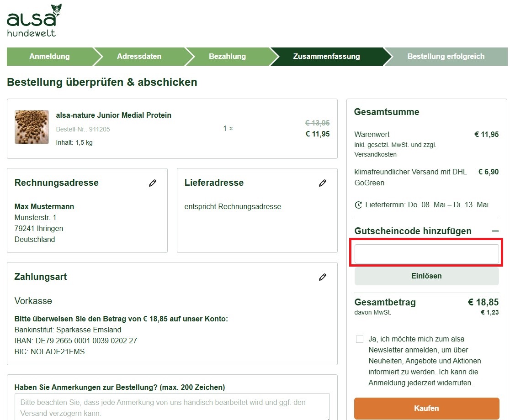Screen dimensions: 510x420
Task: Edit the Rechnungsadresse with pencil icon
Action: click(153, 183)
